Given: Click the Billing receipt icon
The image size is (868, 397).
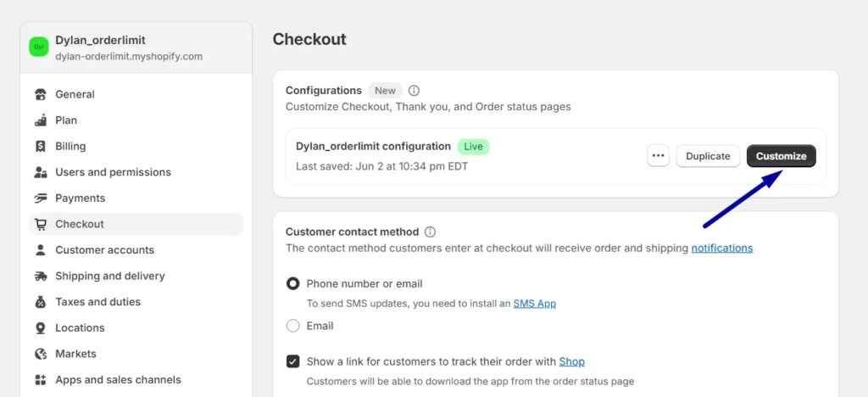Looking at the screenshot, I should click(x=41, y=146).
